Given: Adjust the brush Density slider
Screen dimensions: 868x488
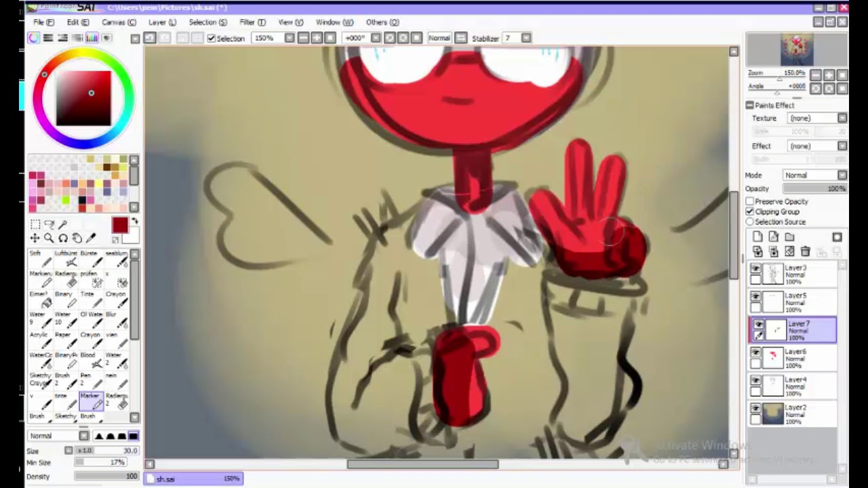Looking at the screenshot, I should pos(106,476).
